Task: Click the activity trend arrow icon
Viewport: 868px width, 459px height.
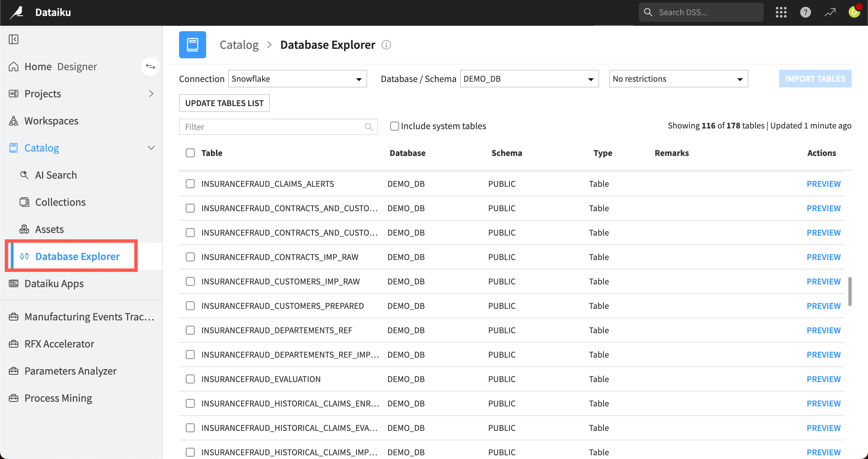Action: tap(830, 13)
